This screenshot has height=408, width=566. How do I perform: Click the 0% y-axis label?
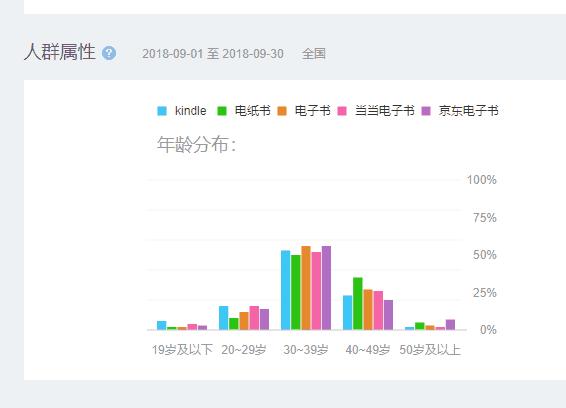coord(488,330)
